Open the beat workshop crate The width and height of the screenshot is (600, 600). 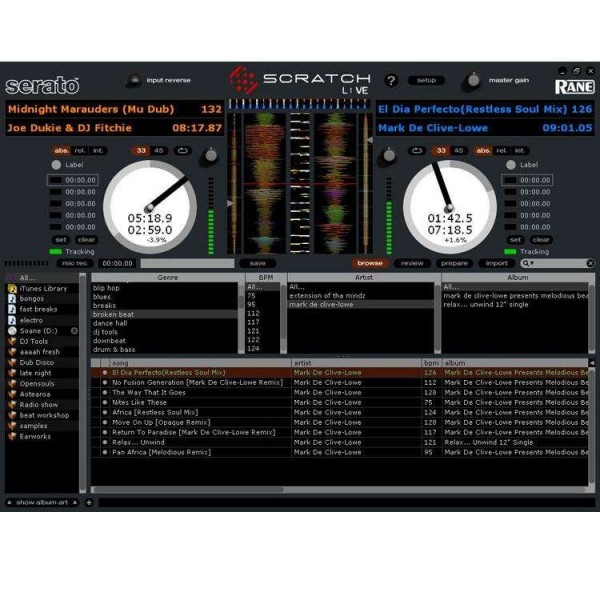(42, 415)
